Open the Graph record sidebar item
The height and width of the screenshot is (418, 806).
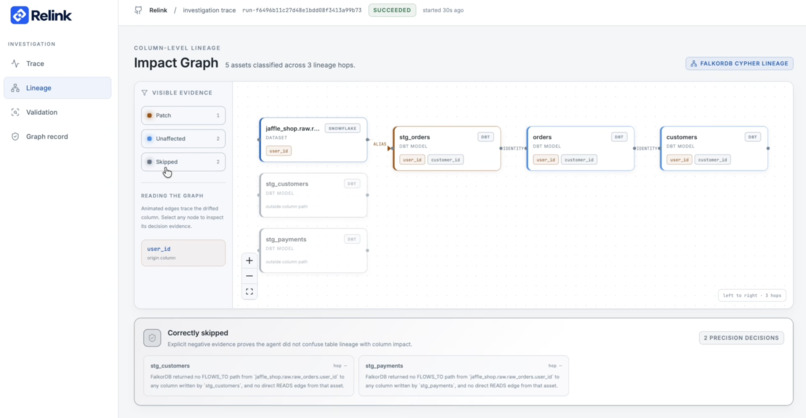[57, 136]
